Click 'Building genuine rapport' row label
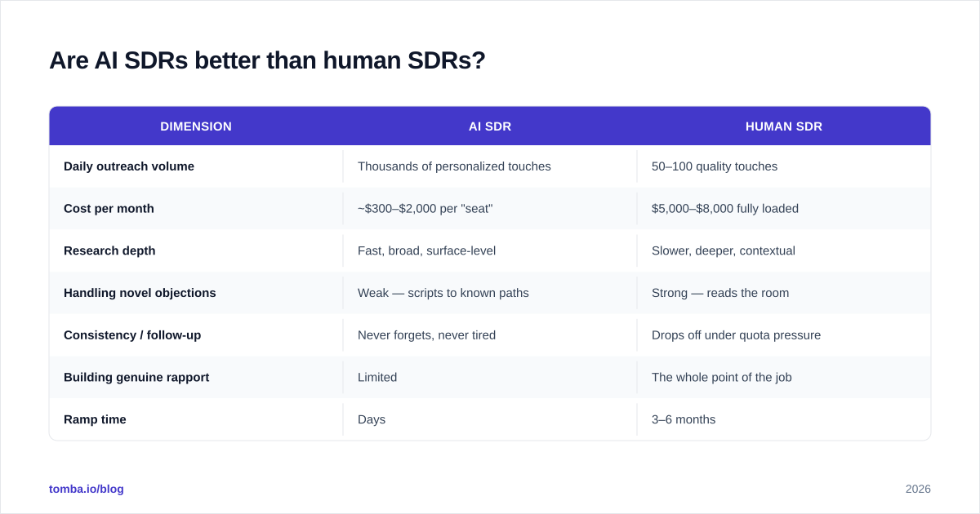This screenshot has width=980, height=514. coord(136,378)
